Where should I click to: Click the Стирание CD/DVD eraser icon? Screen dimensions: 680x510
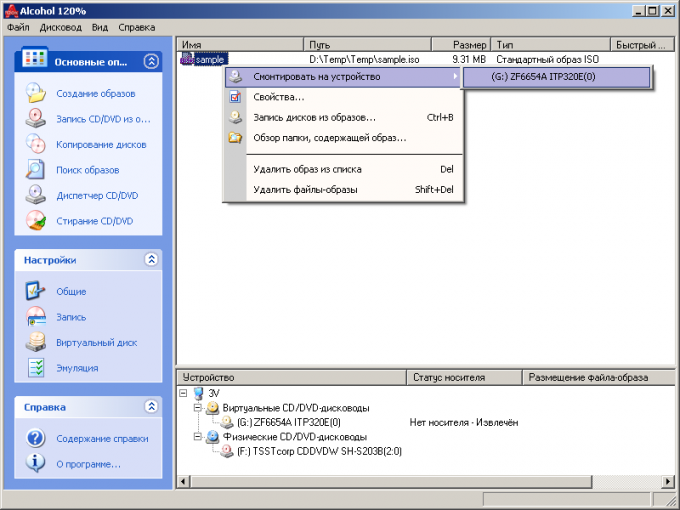(x=36, y=221)
